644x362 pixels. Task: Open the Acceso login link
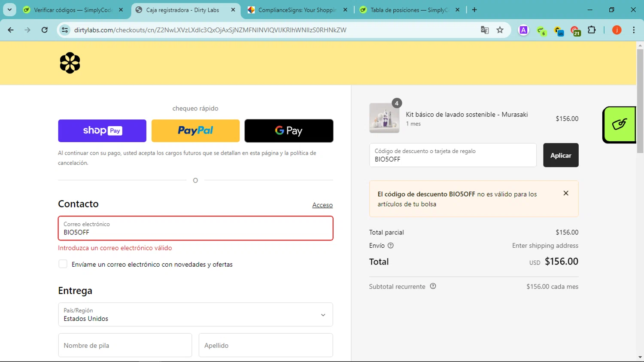pyautogui.click(x=322, y=205)
